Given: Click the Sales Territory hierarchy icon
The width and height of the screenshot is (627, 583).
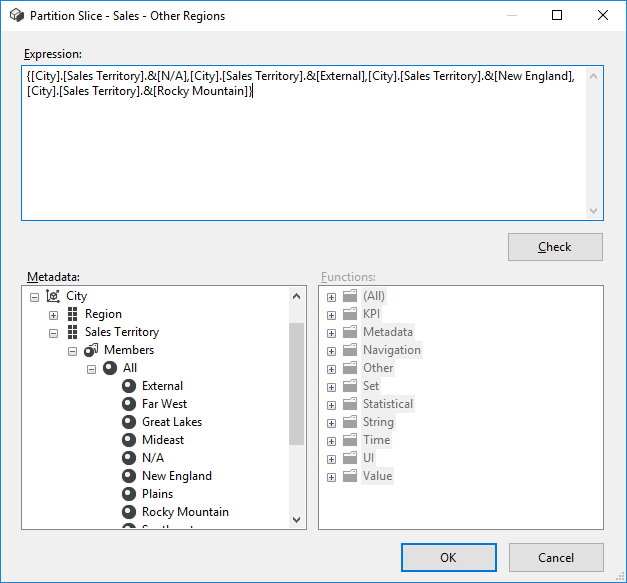Looking at the screenshot, I should 72,332.
